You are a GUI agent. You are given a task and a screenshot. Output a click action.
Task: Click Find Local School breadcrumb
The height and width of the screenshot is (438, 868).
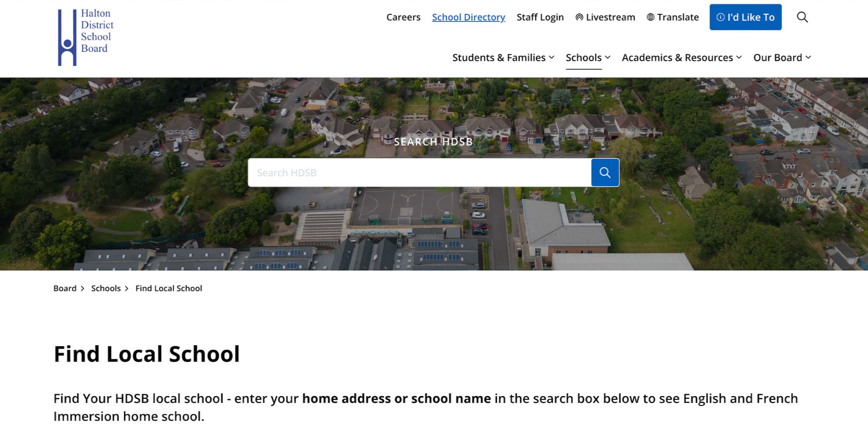coord(169,289)
